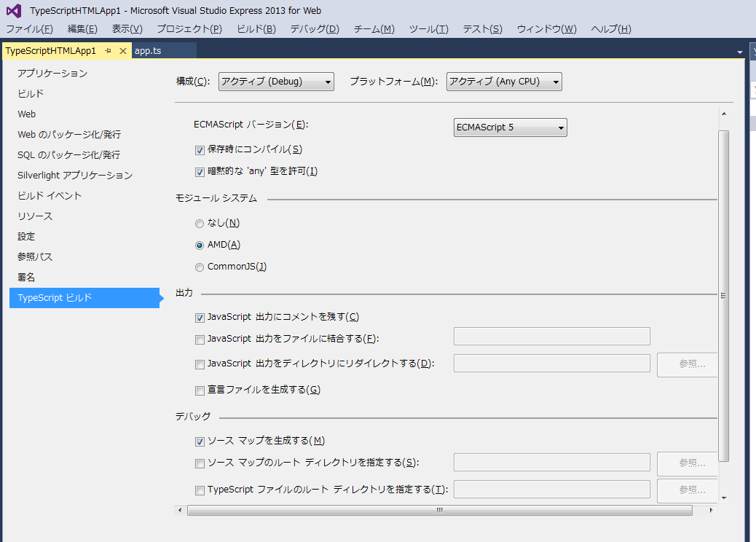Click the vertical scrollbar up arrow
The width and height of the screenshot is (756, 542).
tap(724, 114)
